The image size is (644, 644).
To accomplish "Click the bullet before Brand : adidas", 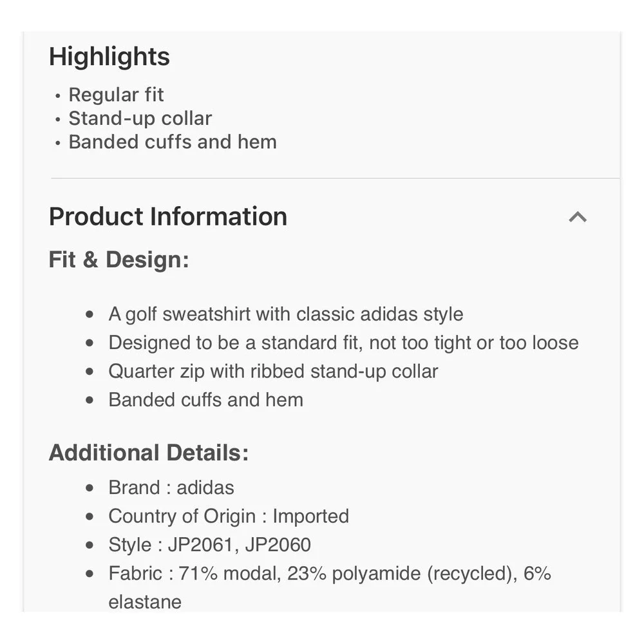I will click(x=90, y=488).
